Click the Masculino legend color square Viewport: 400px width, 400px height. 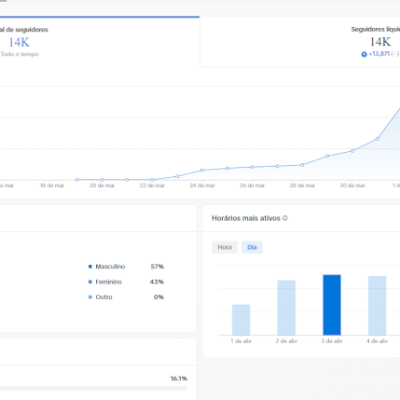pyautogui.click(x=90, y=266)
